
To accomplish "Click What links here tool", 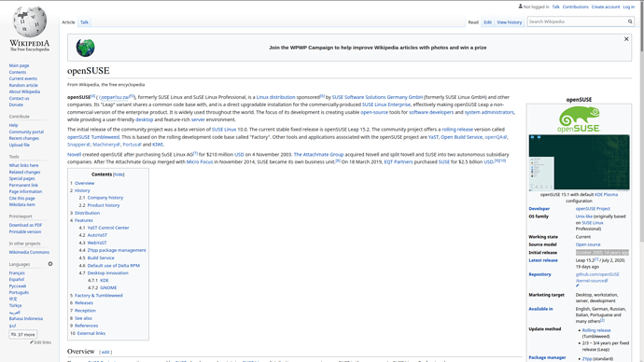I will 24,165.
